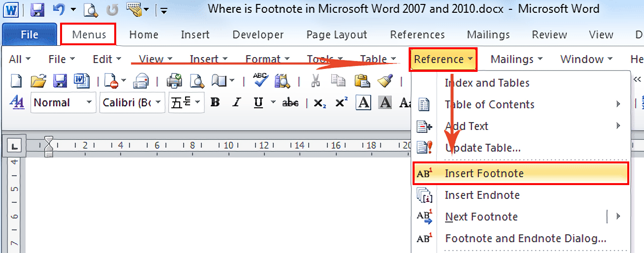The height and width of the screenshot is (253, 644).
Task: Switch to the References ribbon tab
Action: point(418,34)
